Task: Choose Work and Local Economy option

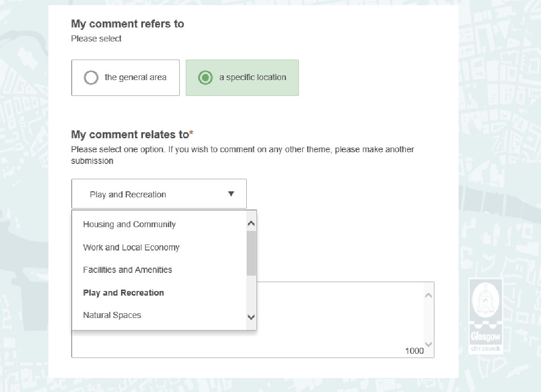Action: (131, 247)
